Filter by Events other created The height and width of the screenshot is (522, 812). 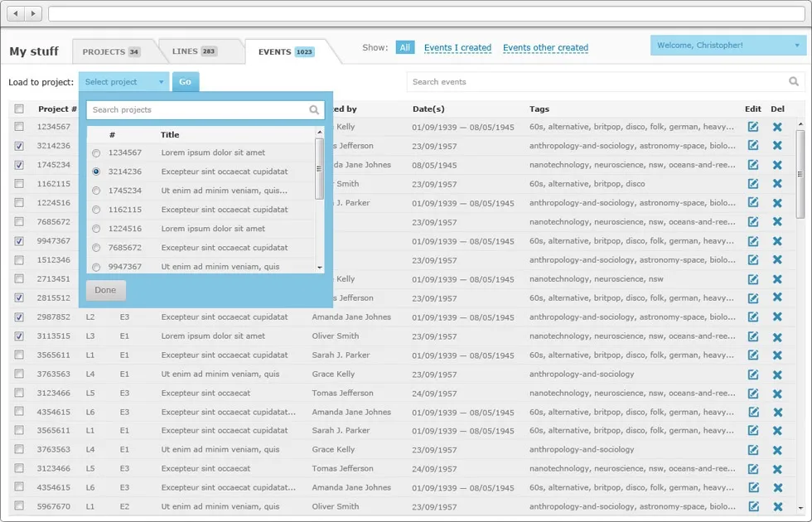[545, 48]
